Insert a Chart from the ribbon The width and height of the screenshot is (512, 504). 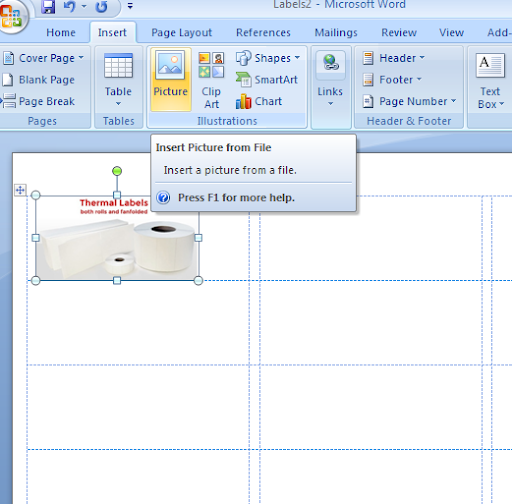pos(259,101)
